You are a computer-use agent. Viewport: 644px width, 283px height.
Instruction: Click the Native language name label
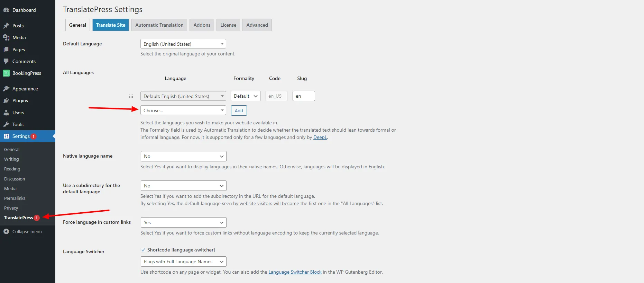[x=88, y=156]
